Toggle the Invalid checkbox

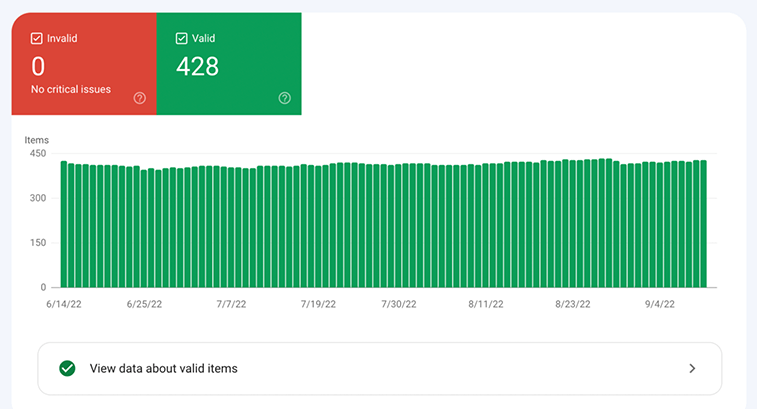click(37, 39)
